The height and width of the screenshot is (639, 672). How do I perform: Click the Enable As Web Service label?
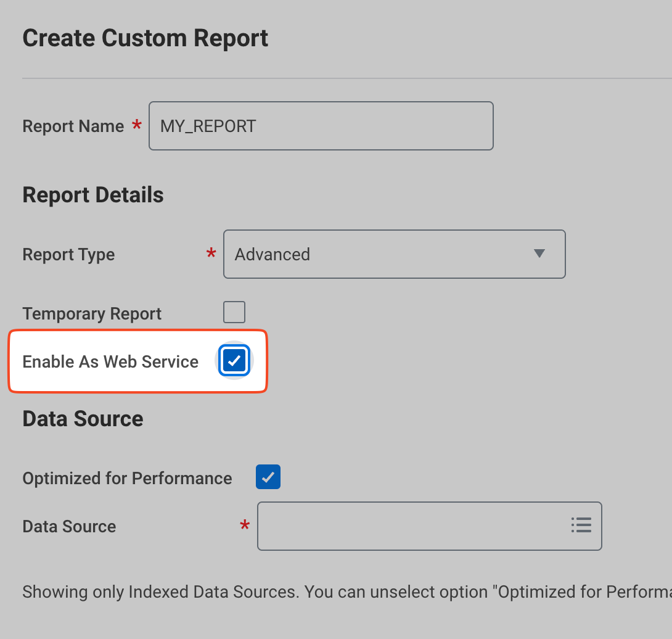tap(110, 361)
